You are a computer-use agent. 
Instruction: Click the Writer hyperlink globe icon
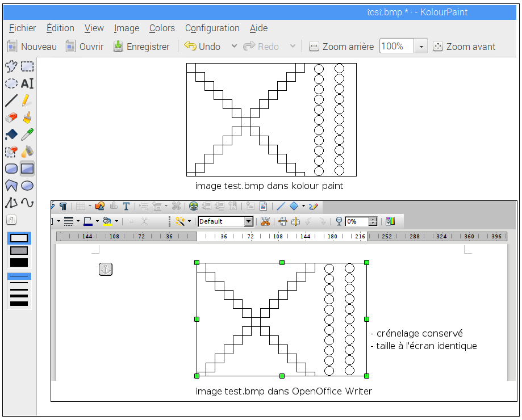(x=194, y=207)
